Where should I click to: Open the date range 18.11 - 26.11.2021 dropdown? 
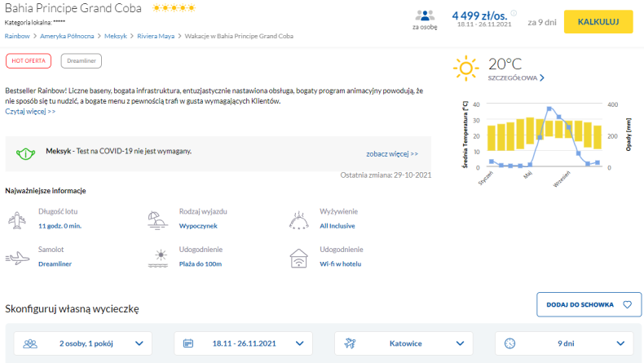click(243, 343)
